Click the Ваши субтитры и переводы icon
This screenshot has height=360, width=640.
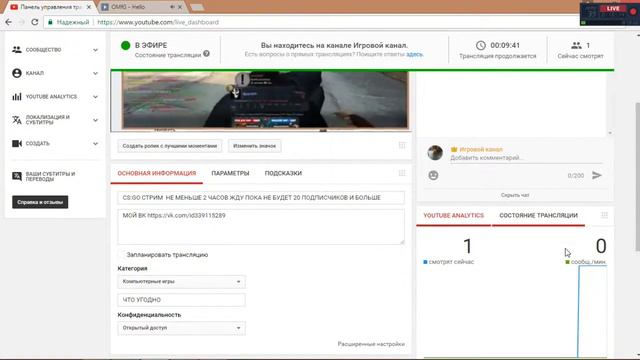click(x=17, y=176)
